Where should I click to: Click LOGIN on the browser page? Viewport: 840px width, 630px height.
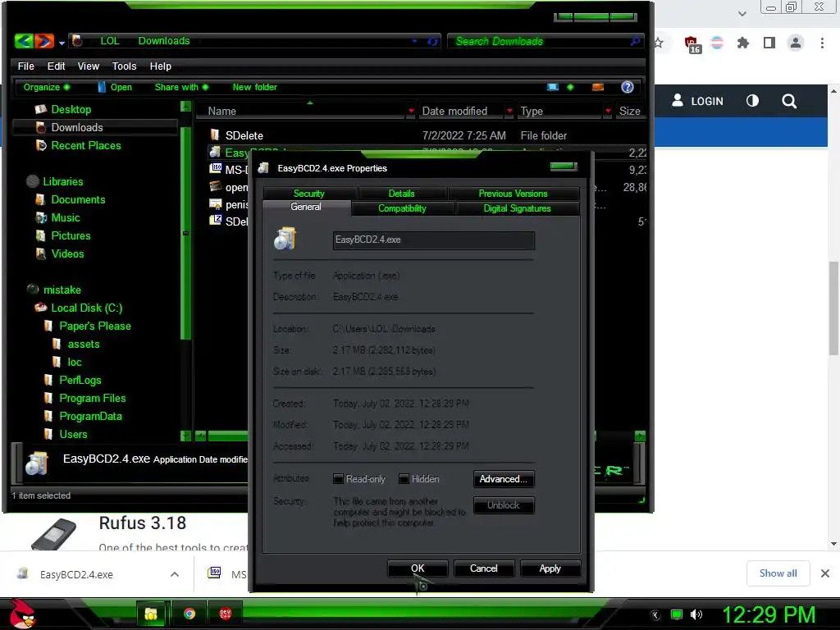tap(697, 101)
